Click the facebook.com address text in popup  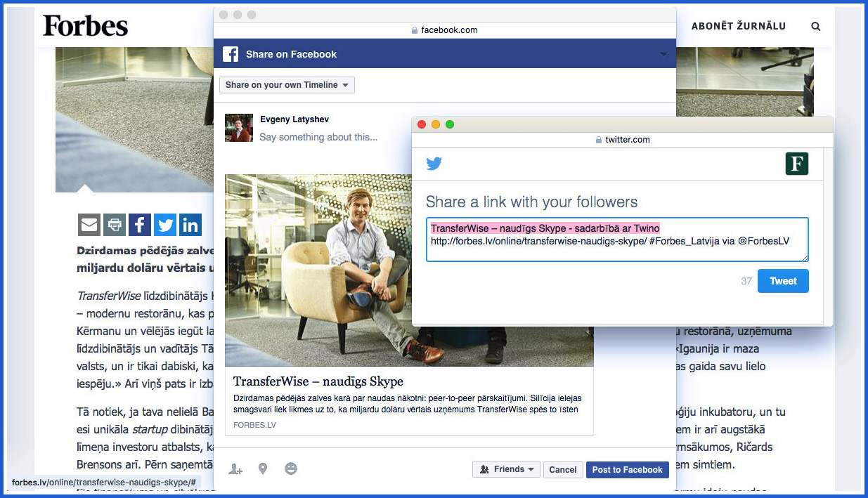(x=449, y=30)
